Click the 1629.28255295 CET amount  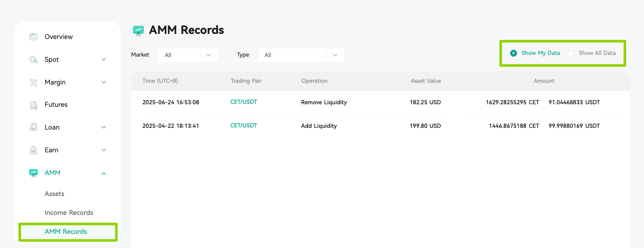512,103
